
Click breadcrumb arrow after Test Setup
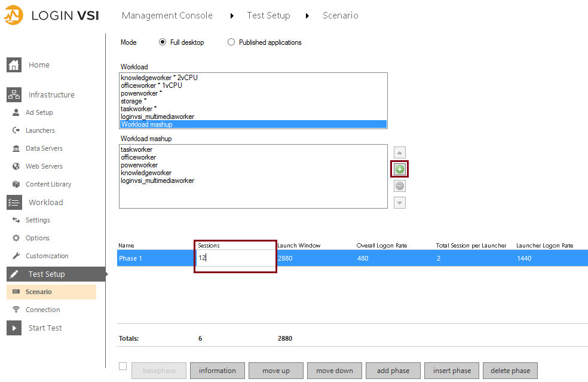click(308, 16)
